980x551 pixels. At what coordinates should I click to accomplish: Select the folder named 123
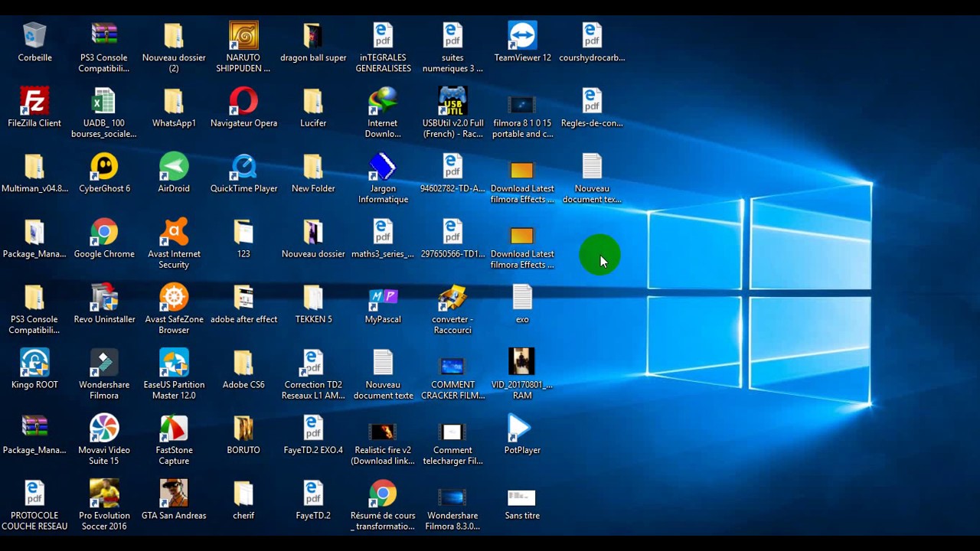pyautogui.click(x=243, y=232)
